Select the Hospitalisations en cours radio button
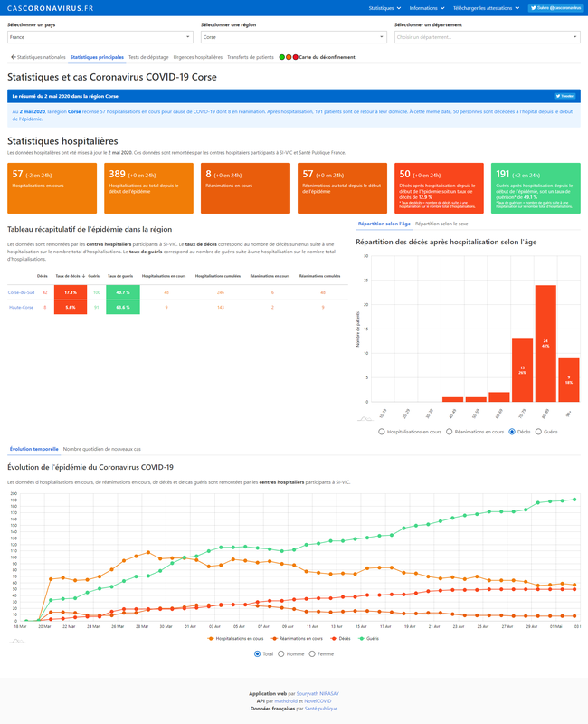 coord(383,432)
